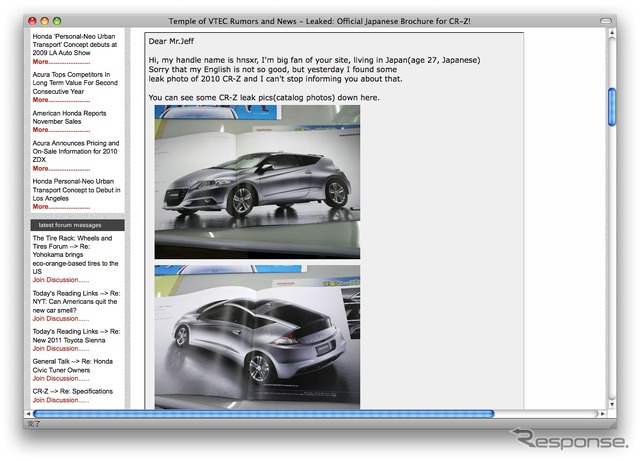Click More under Acura Tops Competitors article

(61, 100)
